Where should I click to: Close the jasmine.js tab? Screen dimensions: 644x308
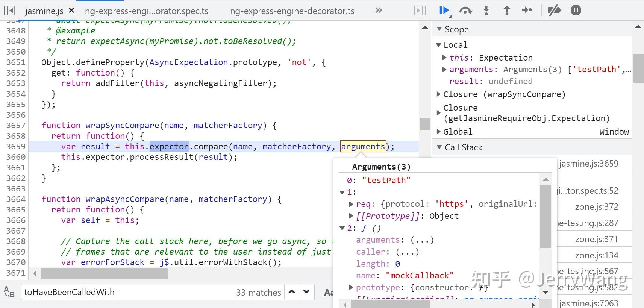71,11
